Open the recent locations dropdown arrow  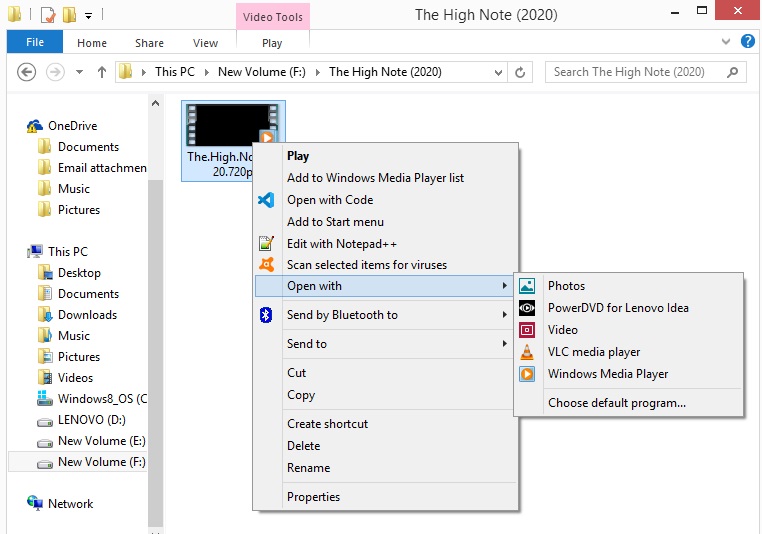coord(79,72)
